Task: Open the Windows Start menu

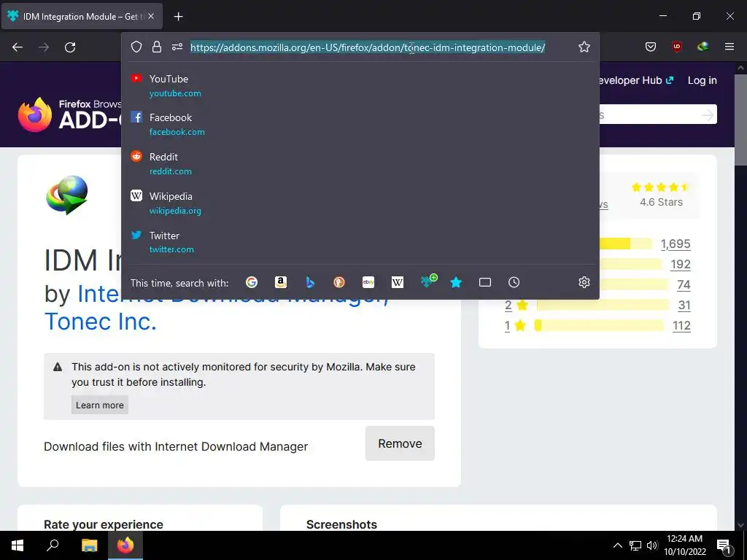Action: point(18,545)
